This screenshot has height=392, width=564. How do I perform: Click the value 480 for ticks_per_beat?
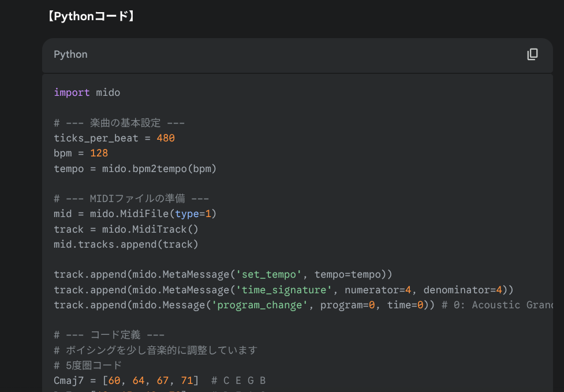tap(166, 138)
